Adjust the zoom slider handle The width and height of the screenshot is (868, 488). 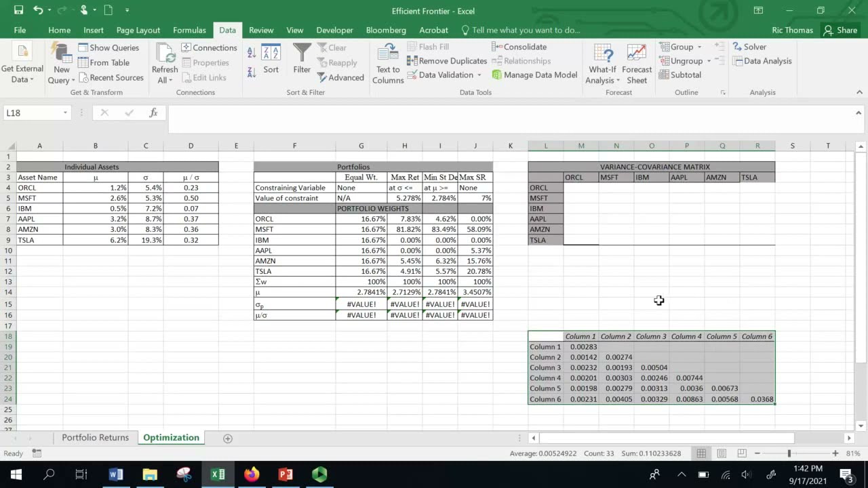tap(789, 453)
